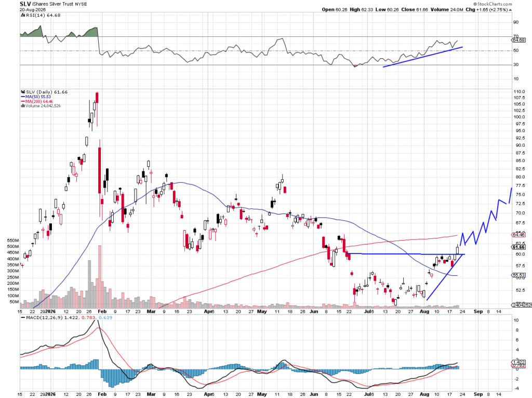The image size is (532, 398).
Task: Click the RSI(14) 64.68 indicator label
Action: (x=43, y=15)
